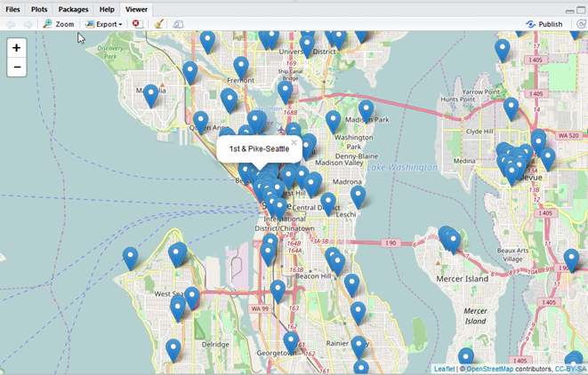Click the map marker near Georgetown
Viewport: 588px width, 375px height.
[291, 341]
